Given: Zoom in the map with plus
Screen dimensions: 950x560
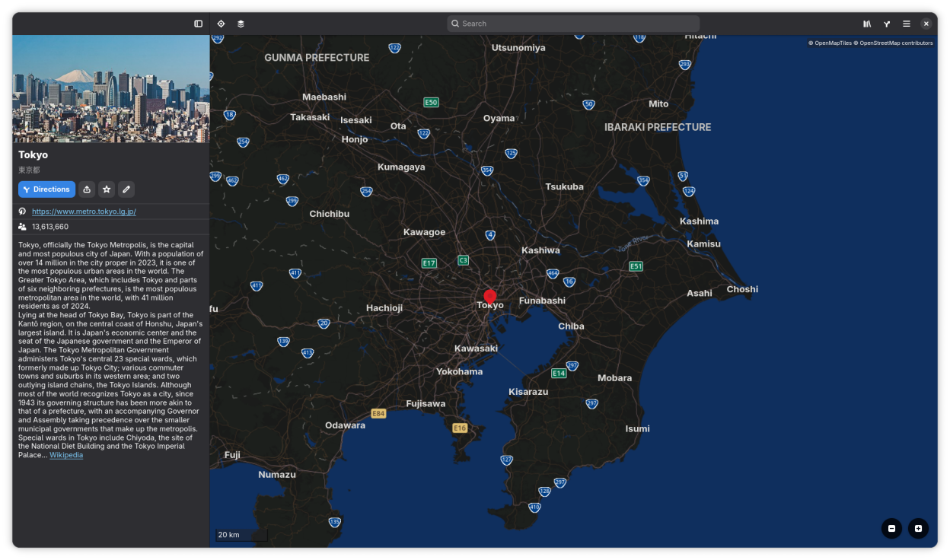Looking at the screenshot, I should 918,529.
